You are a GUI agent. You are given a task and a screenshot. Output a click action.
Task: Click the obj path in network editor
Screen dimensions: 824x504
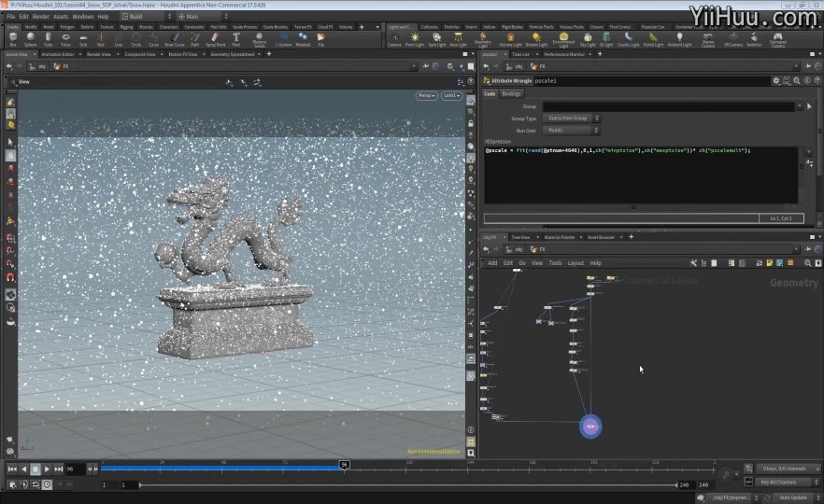[516, 249]
